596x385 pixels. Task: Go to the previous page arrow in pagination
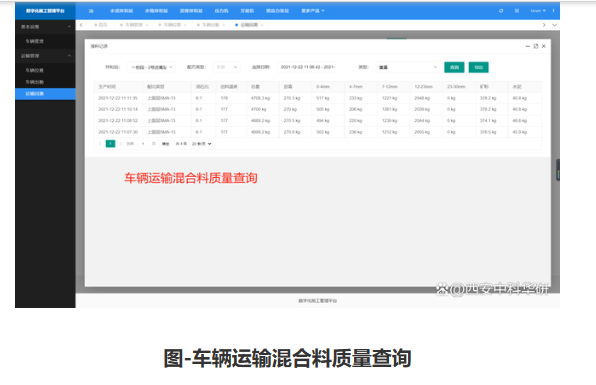tap(100, 144)
